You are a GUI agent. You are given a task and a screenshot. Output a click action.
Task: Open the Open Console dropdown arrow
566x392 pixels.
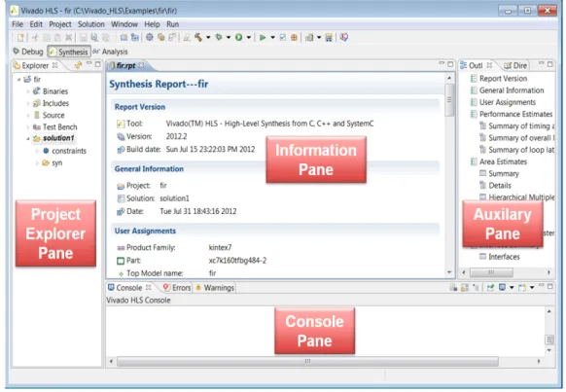pos(532,287)
